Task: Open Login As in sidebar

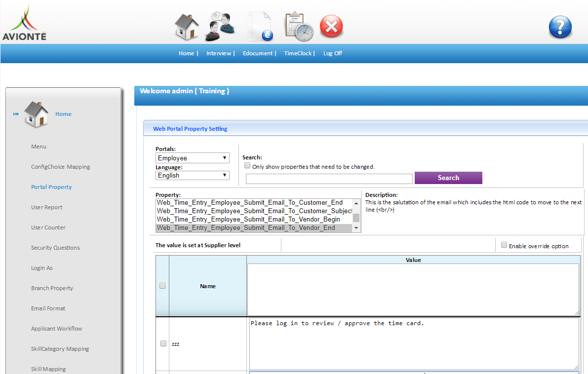Action: click(x=41, y=268)
